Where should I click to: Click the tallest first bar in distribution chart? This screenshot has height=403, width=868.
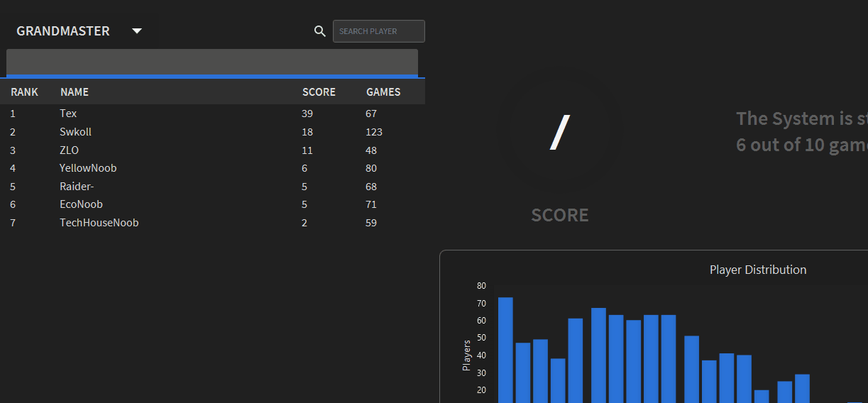tap(505, 350)
